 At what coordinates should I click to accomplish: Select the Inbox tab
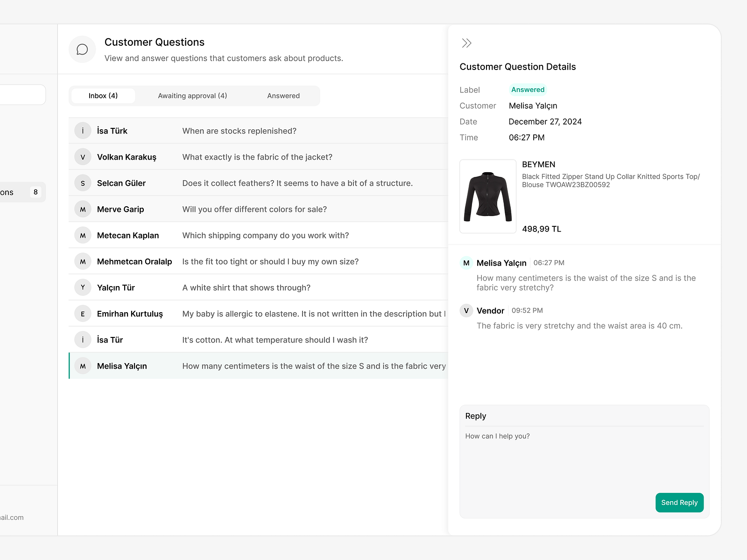click(102, 96)
